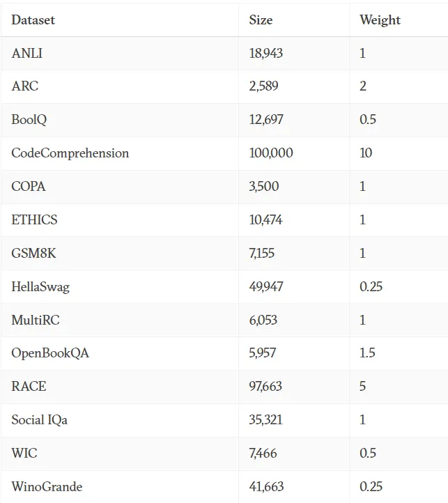Click the Weight column header
The height and width of the screenshot is (503, 448).
click(380, 20)
